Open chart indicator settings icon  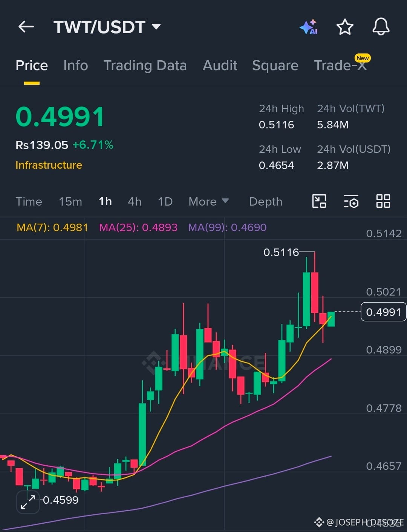(x=351, y=201)
